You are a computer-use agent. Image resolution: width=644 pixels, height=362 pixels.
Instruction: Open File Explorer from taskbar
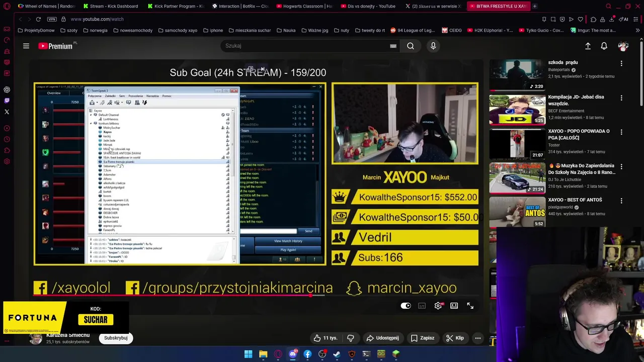point(263,354)
